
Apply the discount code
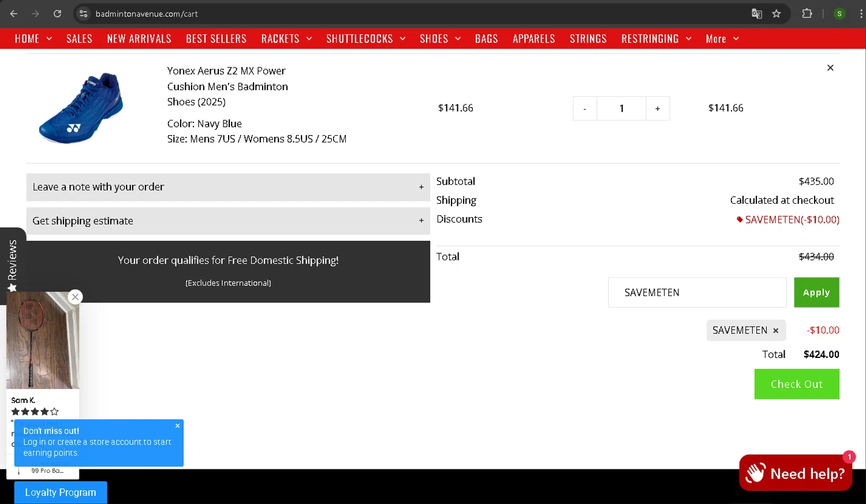816,293
